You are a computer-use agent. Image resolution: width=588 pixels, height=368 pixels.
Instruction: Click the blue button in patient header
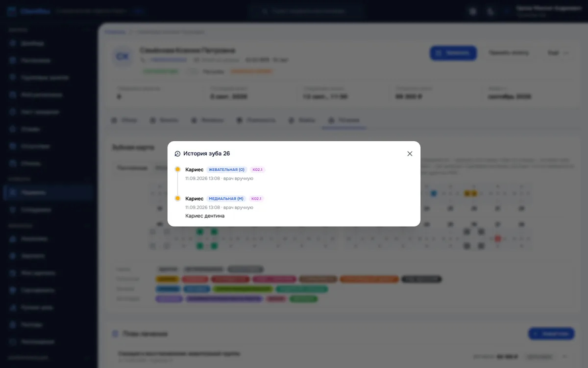coord(453,53)
